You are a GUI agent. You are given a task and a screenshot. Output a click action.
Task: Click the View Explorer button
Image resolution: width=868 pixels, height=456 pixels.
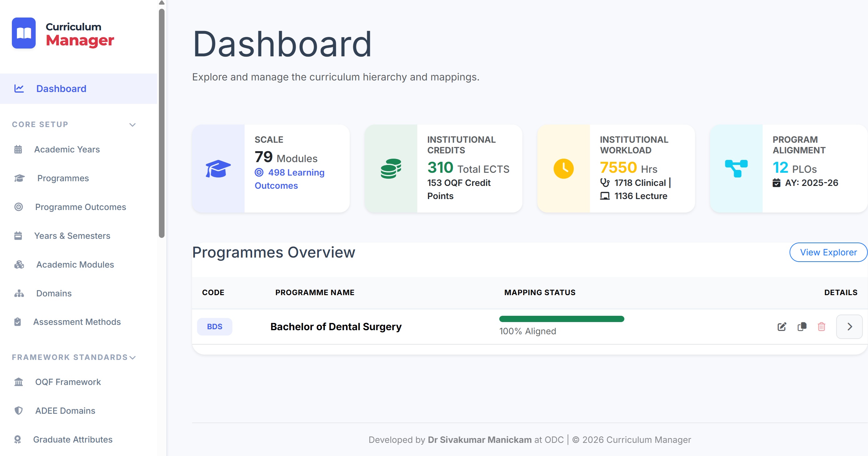pyautogui.click(x=828, y=252)
